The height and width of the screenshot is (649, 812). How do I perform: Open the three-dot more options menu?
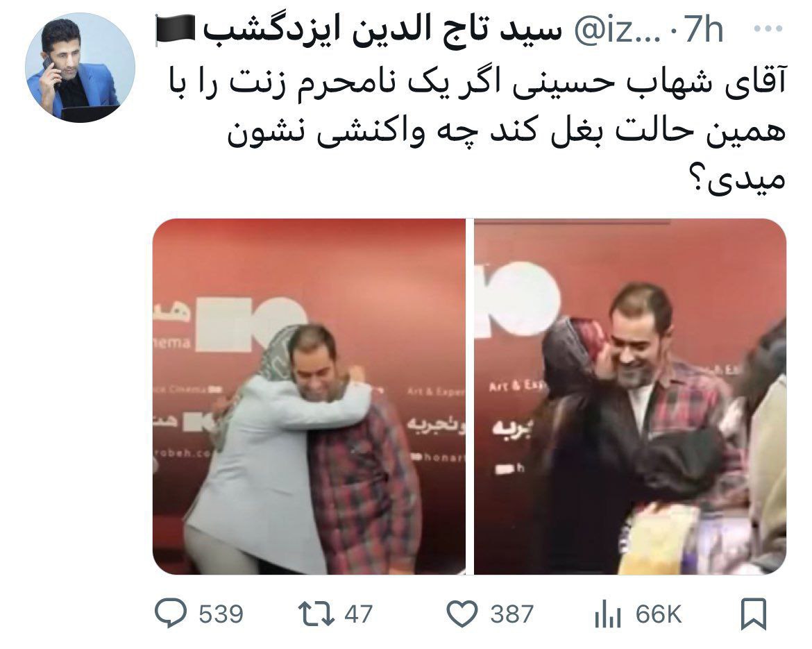click(768, 29)
